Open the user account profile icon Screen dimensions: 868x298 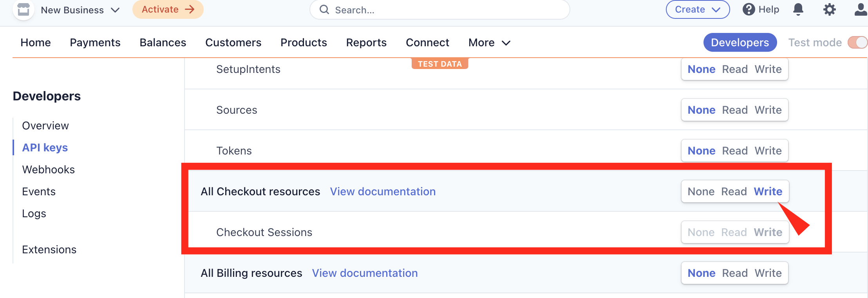[x=861, y=9]
